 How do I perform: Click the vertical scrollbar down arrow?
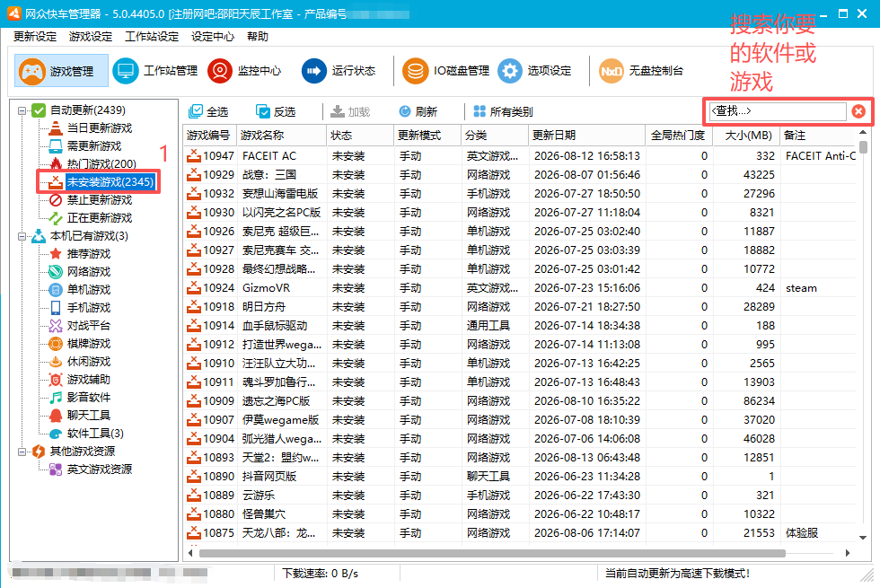[863, 538]
